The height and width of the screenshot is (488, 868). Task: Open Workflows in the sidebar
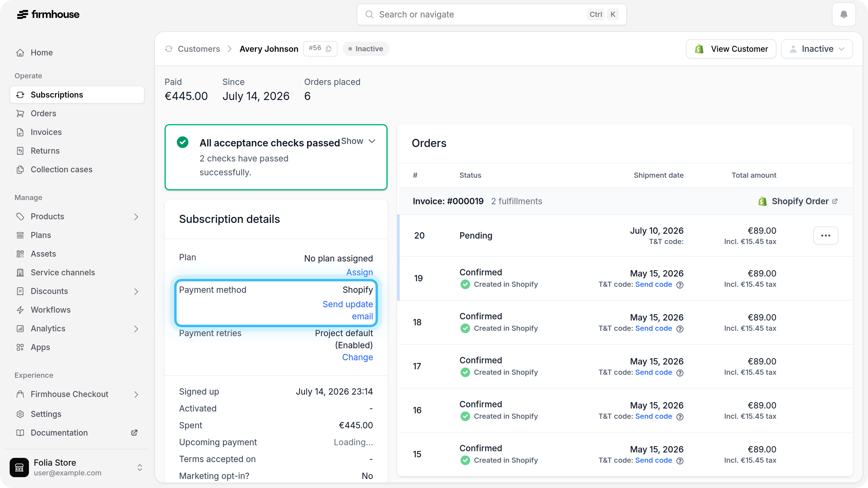click(77, 310)
